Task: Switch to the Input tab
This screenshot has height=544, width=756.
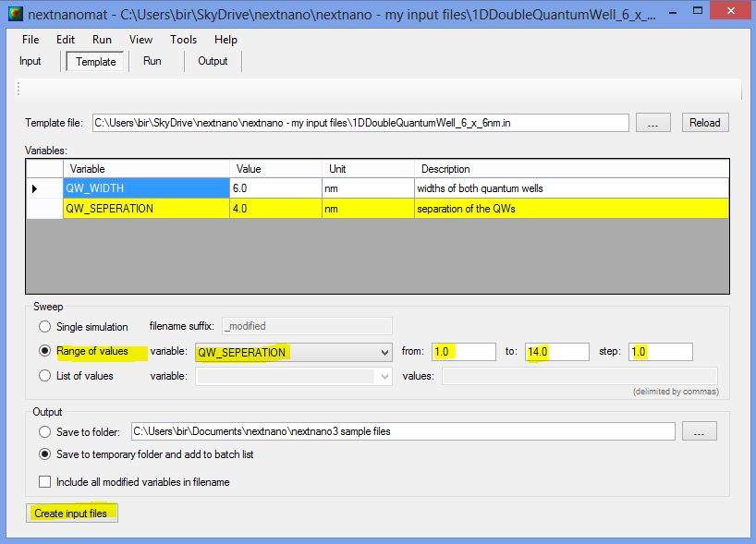Action: (x=30, y=61)
